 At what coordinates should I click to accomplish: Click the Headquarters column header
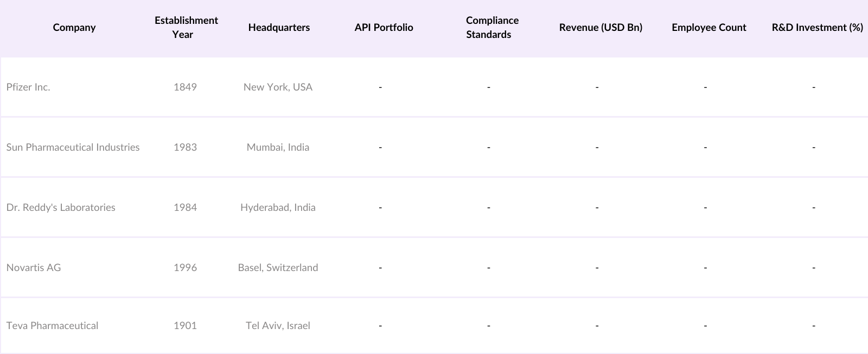[279, 28]
